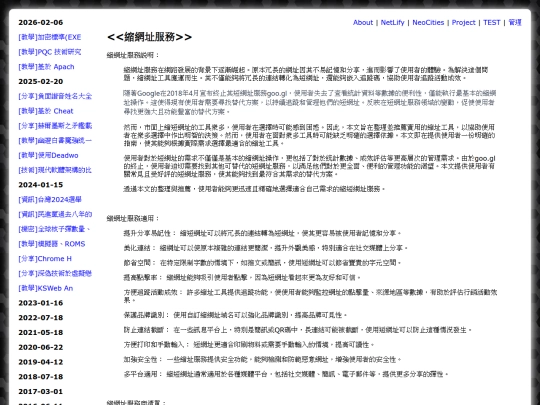This screenshot has height=405, width=540.
Task: Open the TEST navigation link
Action: [491, 22]
